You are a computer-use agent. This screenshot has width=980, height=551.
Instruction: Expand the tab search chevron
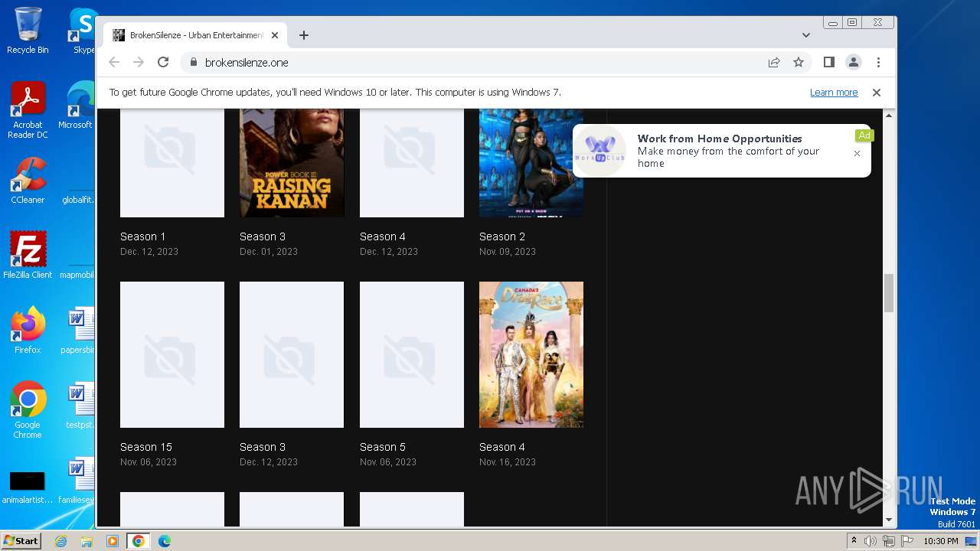(806, 35)
